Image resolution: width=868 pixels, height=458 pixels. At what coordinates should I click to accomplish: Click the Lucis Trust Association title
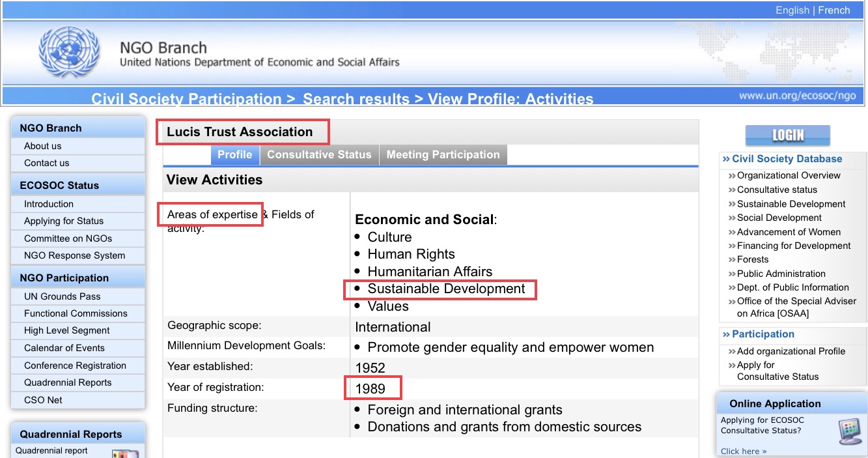pyautogui.click(x=240, y=132)
